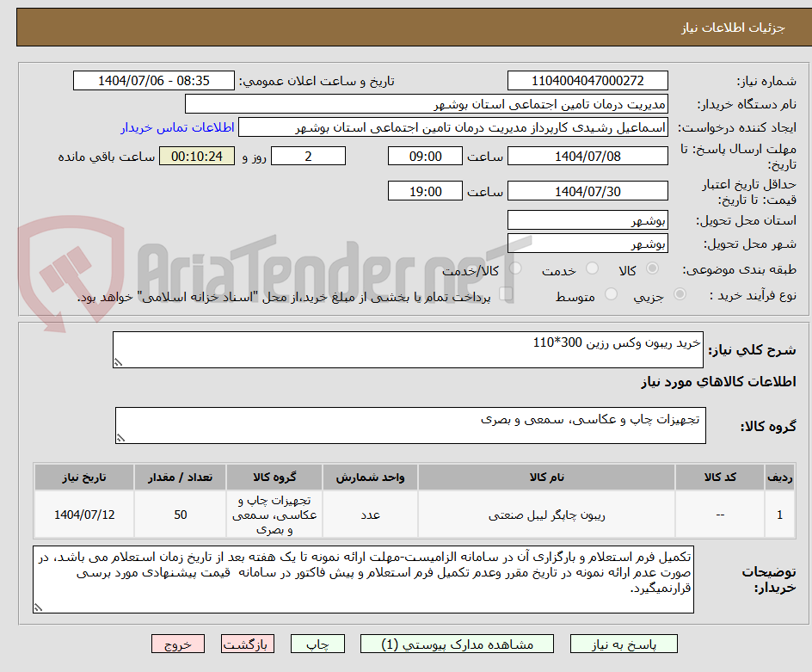Screen dimensions: 812x672
Task: Click the countdown timer 00:10:24
Action: pos(197,156)
